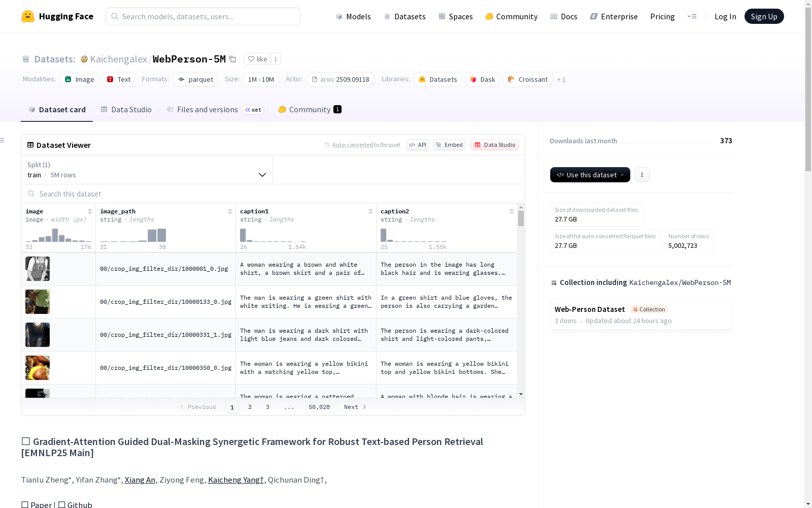
Task: Open the Kaichengalex profile link
Action: pyautogui.click(x=118, y=59)
